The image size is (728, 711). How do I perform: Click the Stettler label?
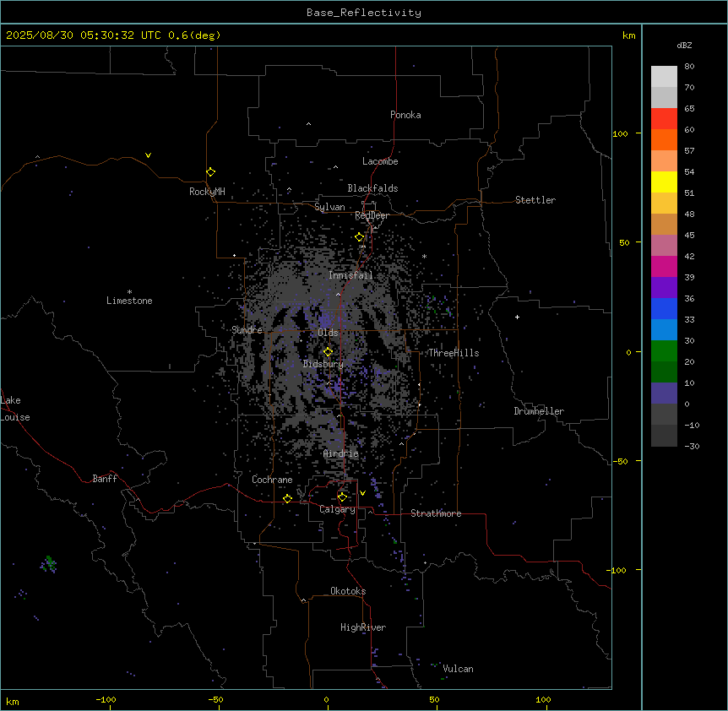pyautogui.click(x=535, y=200)
